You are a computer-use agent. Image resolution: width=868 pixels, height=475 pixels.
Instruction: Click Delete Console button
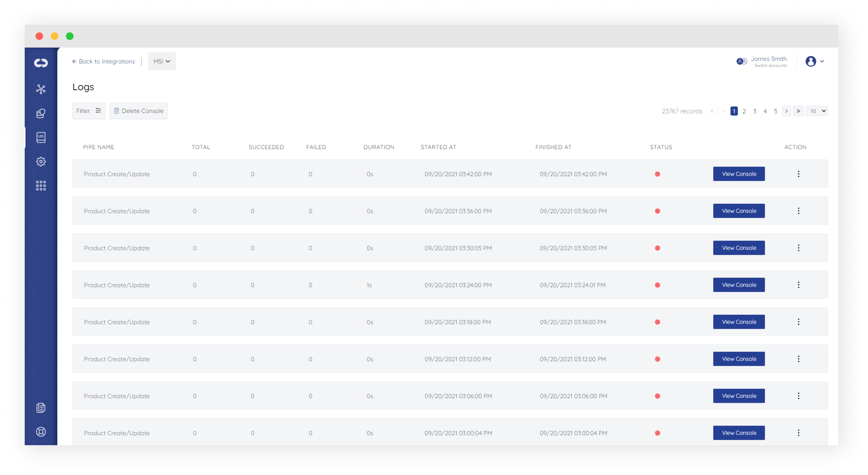pos(139,111)
